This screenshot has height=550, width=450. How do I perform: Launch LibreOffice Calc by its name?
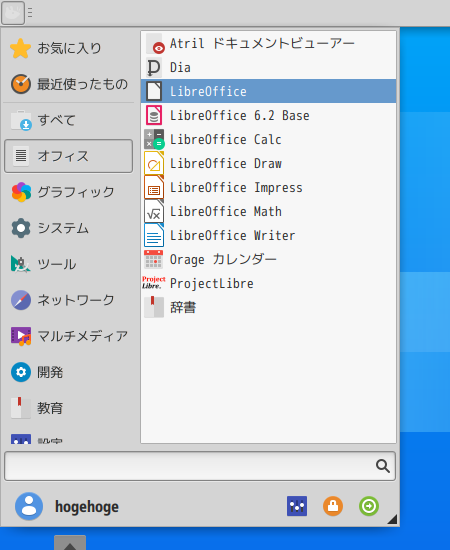point(226,139)
